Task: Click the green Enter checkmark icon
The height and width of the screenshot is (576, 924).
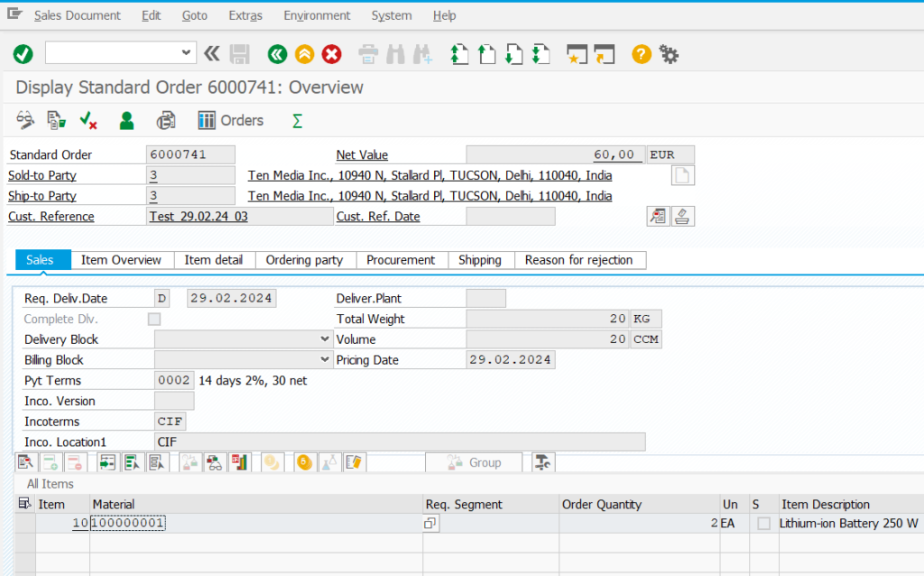Action: 23,54
